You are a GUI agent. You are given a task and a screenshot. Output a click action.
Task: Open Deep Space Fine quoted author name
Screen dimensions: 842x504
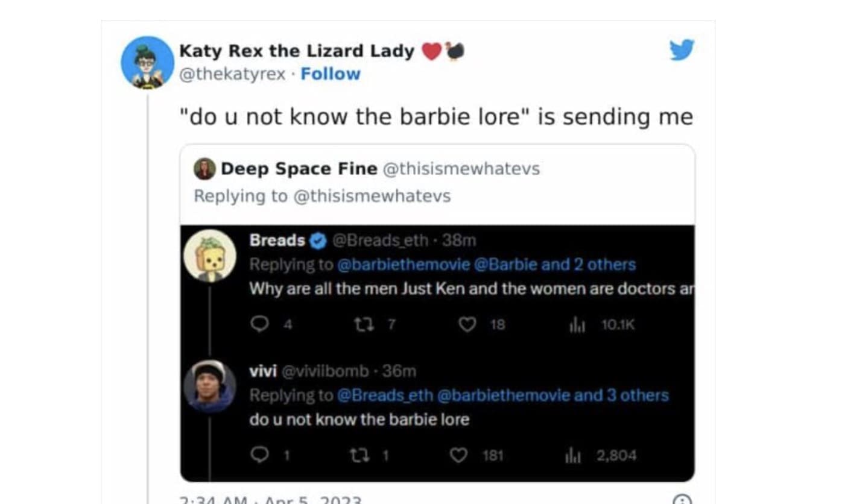[x=299, y=169]
